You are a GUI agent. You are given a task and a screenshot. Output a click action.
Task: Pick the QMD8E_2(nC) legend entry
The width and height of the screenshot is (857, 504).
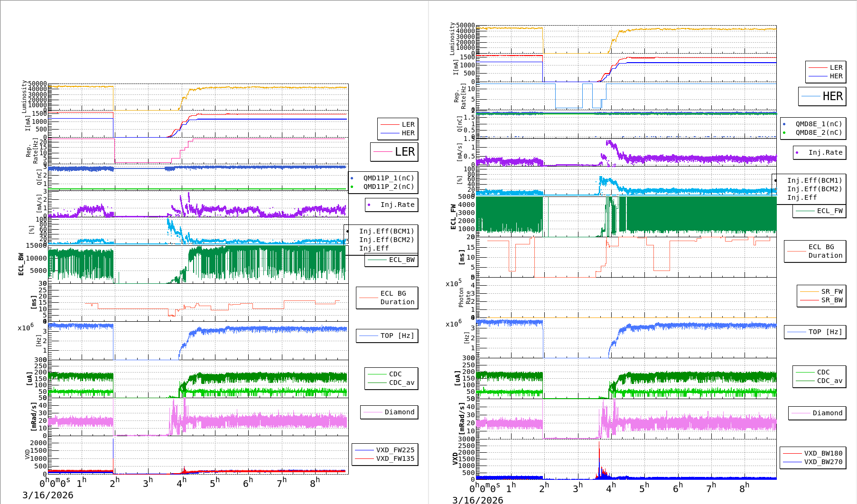(x=813, y=132)
